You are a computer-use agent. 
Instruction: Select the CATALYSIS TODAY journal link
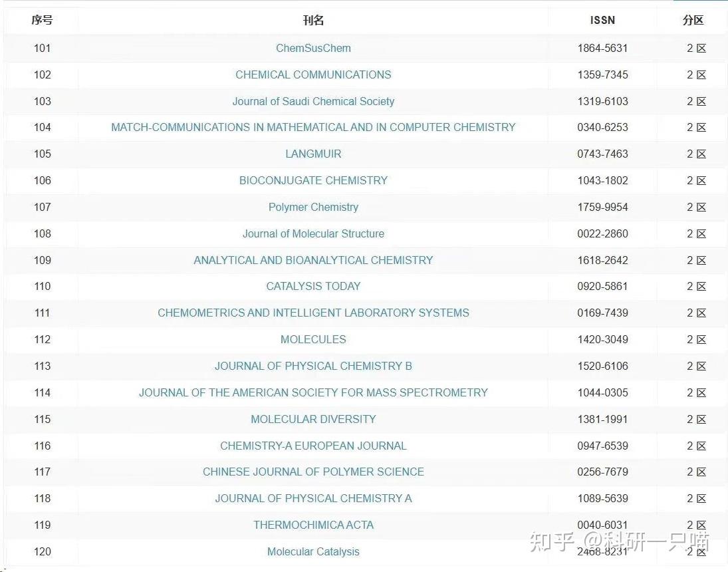point(313,286)
